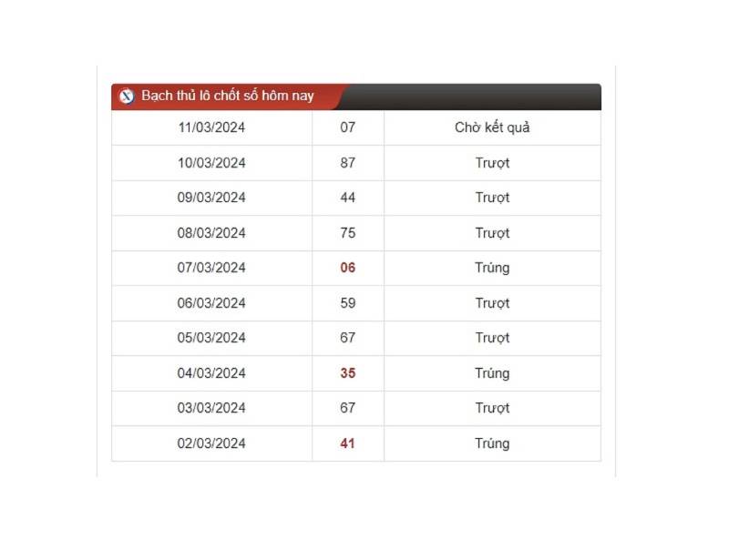This screenshot has width=729, height=560.
Task: Select the red number 06 prediction
Action: point(348,268)
